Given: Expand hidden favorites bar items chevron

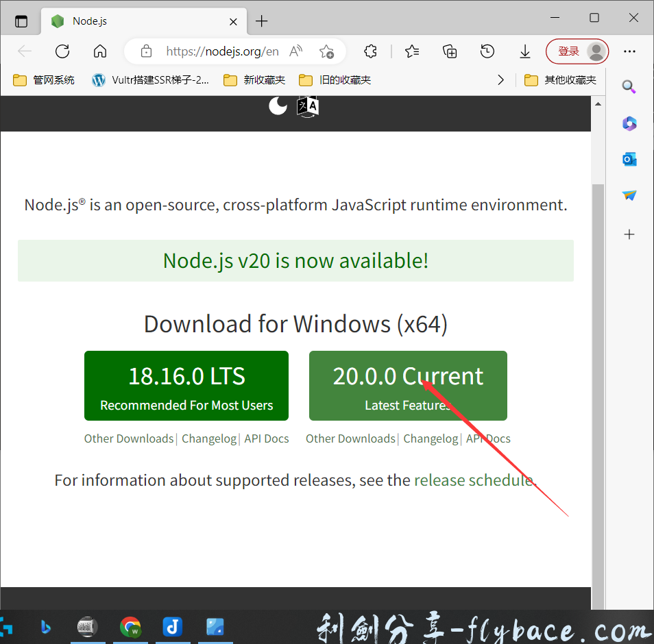Looking at the screenshot, I should tap(501, 80).
